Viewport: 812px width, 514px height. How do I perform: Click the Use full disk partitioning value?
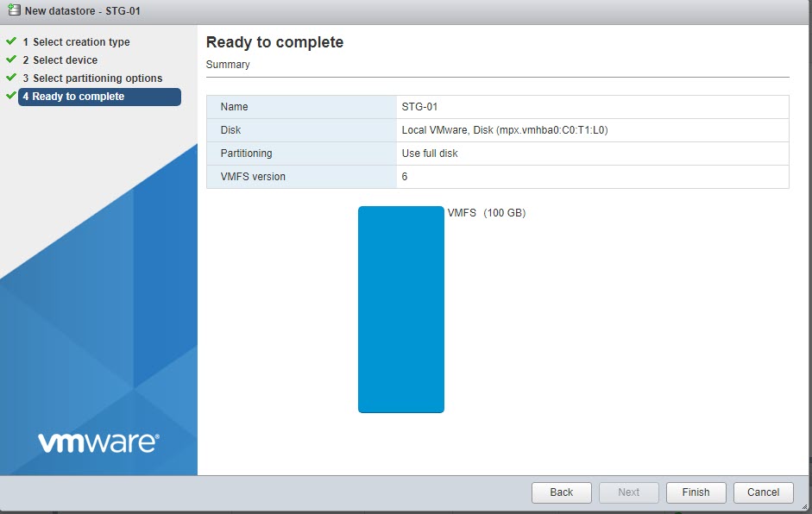pyautogui.click(x=592, y=154)
